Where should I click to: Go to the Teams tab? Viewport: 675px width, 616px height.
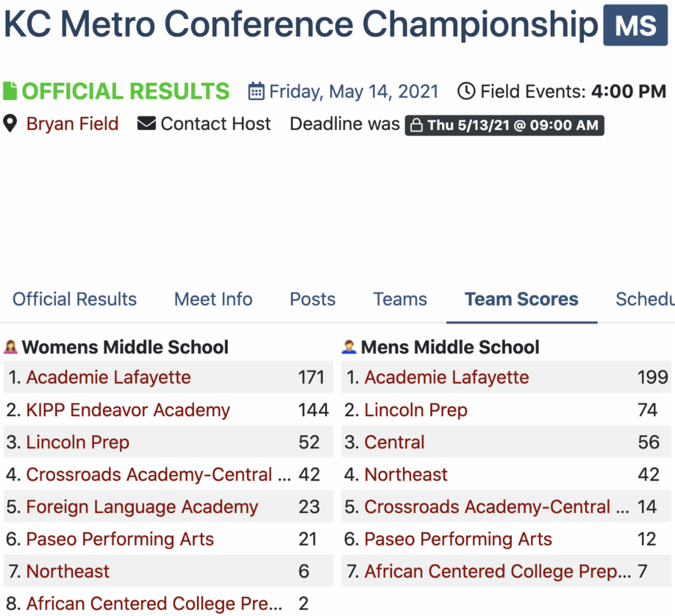(400, 299)
